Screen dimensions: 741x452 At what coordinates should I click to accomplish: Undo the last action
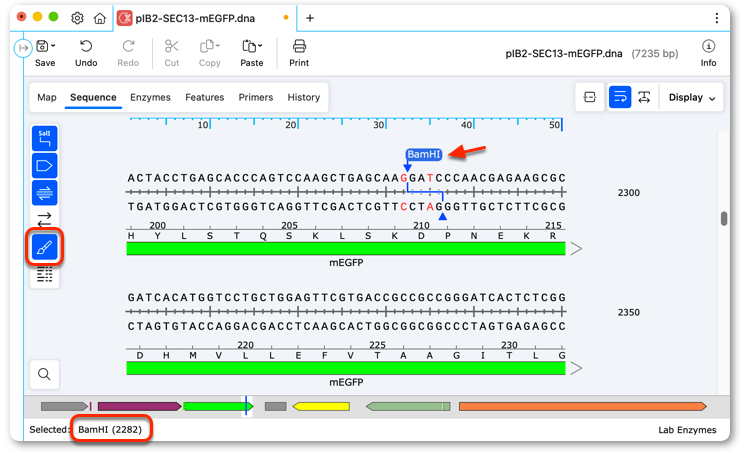[x=86, y=53]
